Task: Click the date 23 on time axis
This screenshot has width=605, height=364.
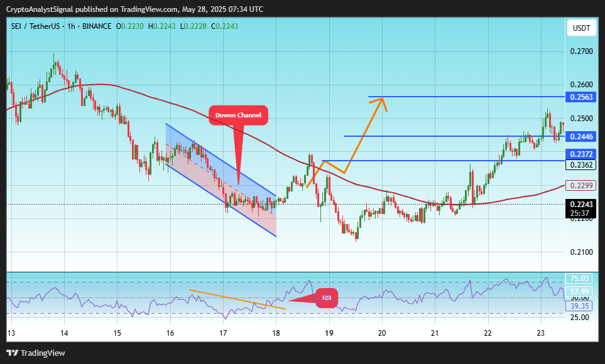Action: point(541,333)
